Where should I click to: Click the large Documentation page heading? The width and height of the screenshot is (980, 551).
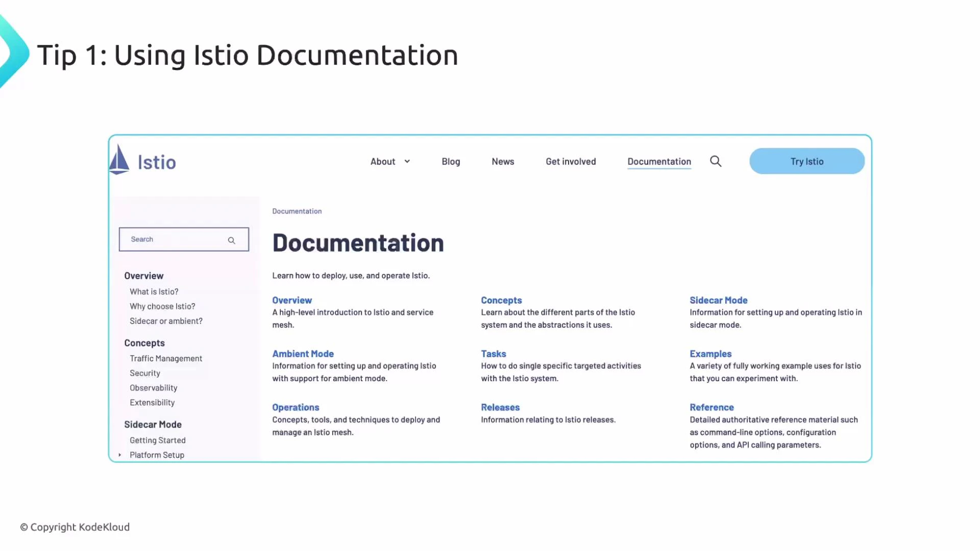pos(358,242)
